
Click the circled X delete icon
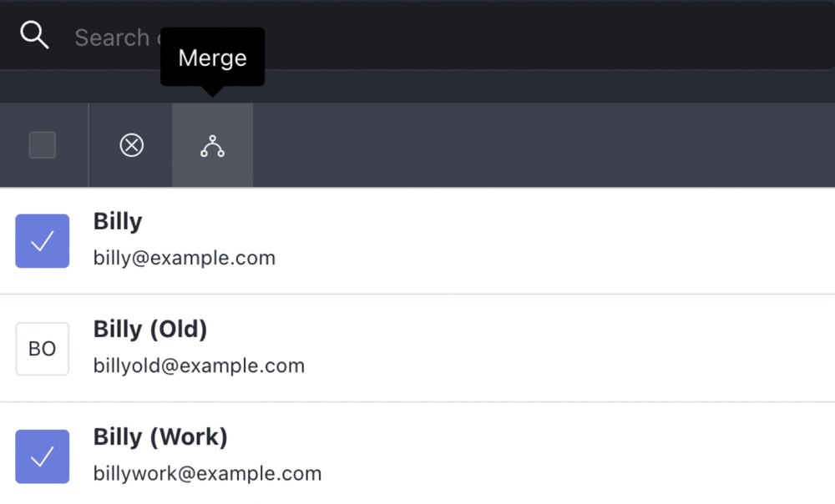click(132, 145)
